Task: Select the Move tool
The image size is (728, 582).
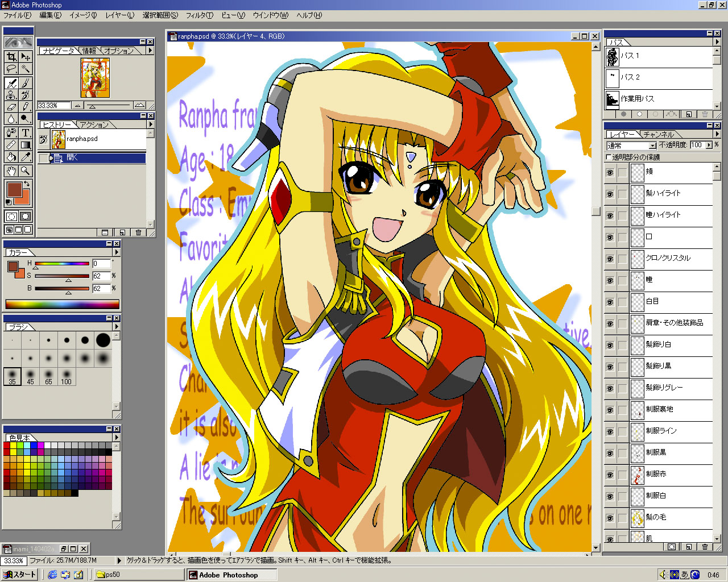Action: [x=26, y=56]
